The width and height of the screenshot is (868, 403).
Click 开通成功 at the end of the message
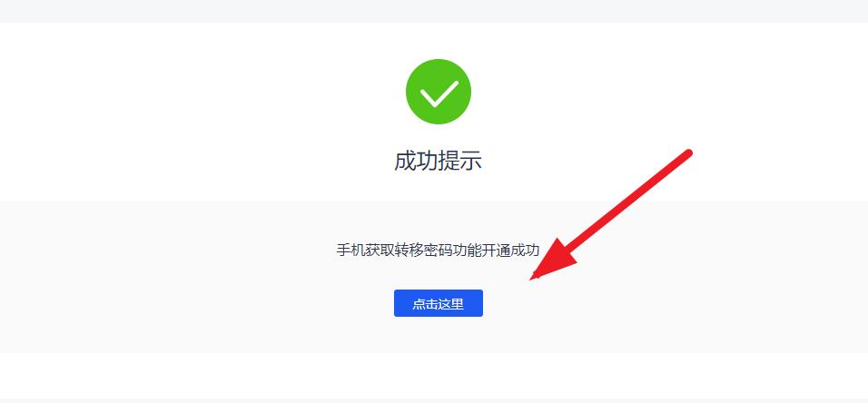point(511,250)
